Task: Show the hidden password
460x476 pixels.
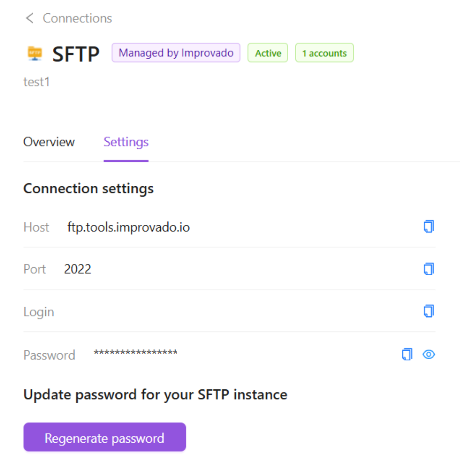Action: [428, 354]
